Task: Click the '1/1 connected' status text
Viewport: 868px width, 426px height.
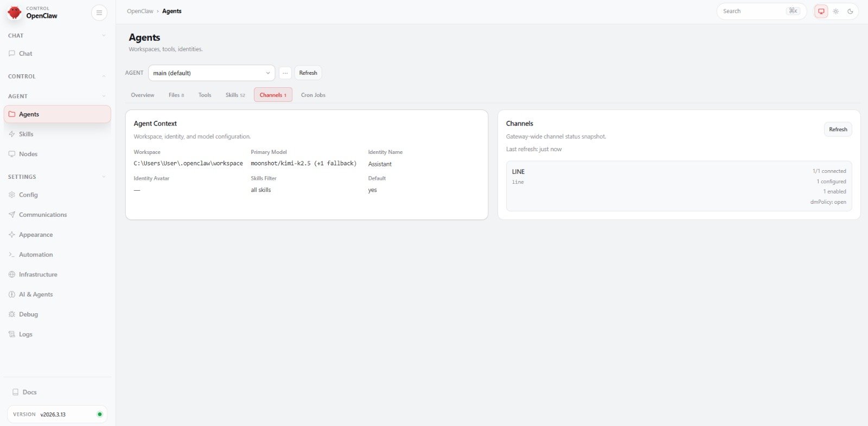Action: tap(829, 171)
